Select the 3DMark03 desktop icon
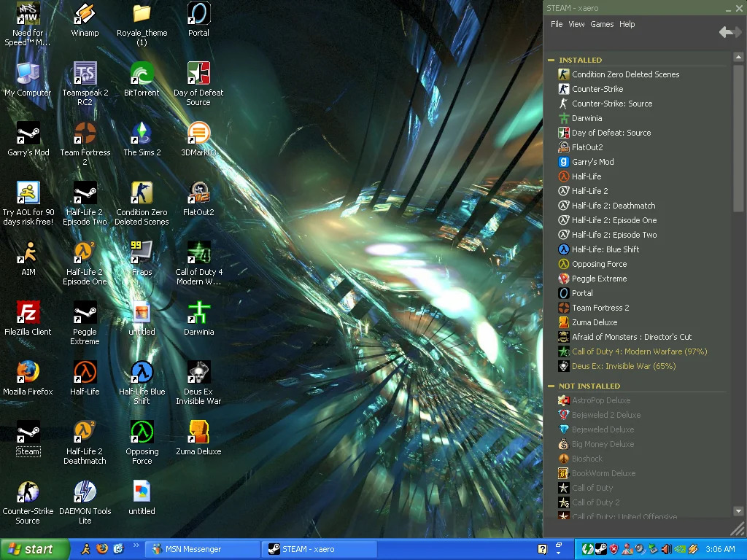The width and height of the screenshot is (747, 560). 198,133
